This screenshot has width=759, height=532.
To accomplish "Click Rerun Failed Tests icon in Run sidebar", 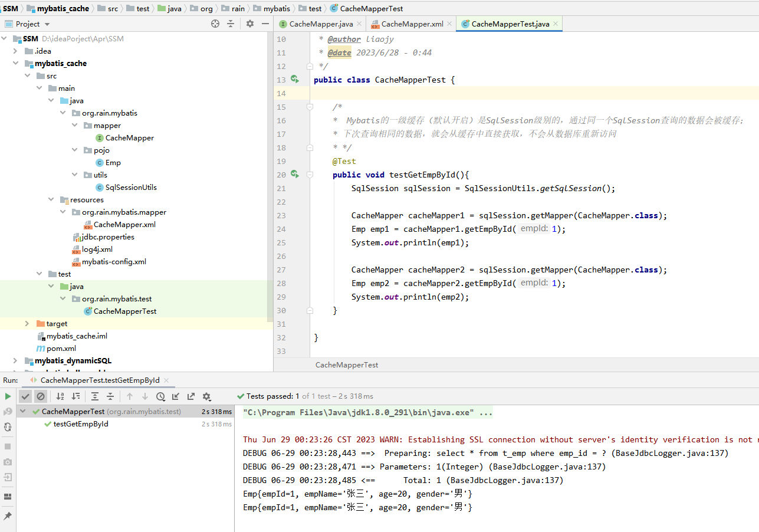I will click(8, 412).
